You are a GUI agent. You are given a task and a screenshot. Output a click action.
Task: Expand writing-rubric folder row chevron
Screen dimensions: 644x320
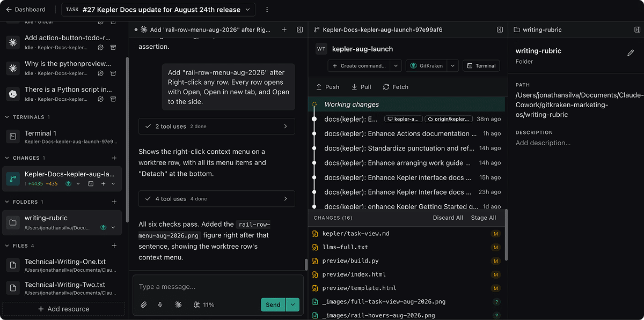[113, 227]
